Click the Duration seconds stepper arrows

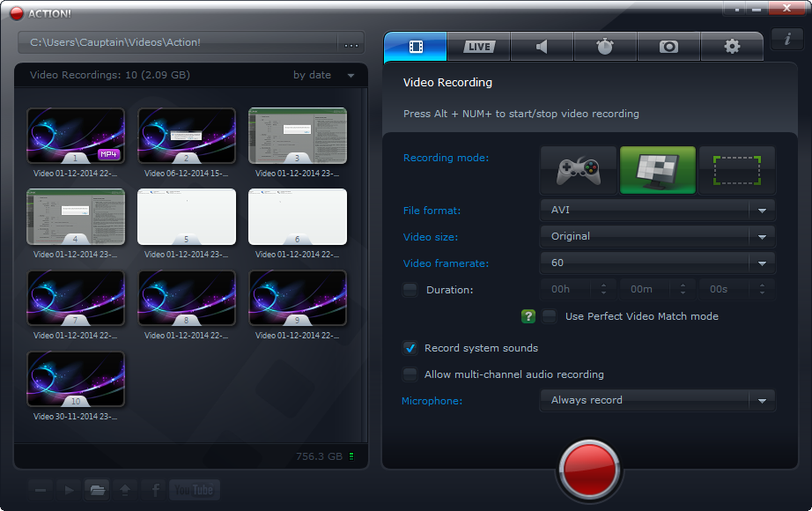[762, 289]
